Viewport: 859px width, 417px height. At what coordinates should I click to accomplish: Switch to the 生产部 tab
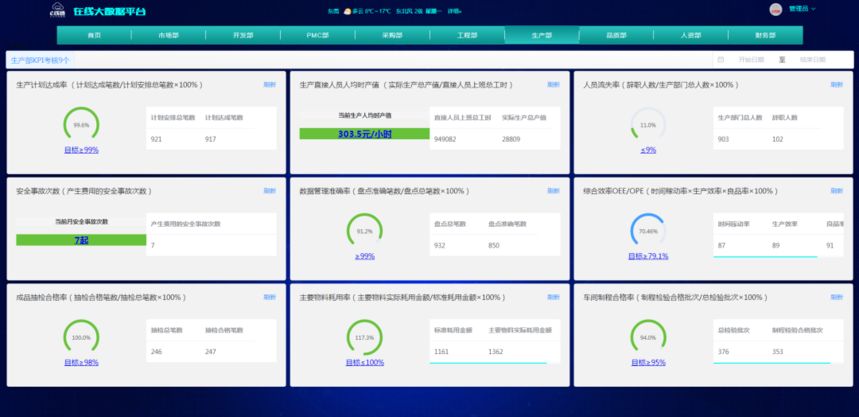coord(542,35)
